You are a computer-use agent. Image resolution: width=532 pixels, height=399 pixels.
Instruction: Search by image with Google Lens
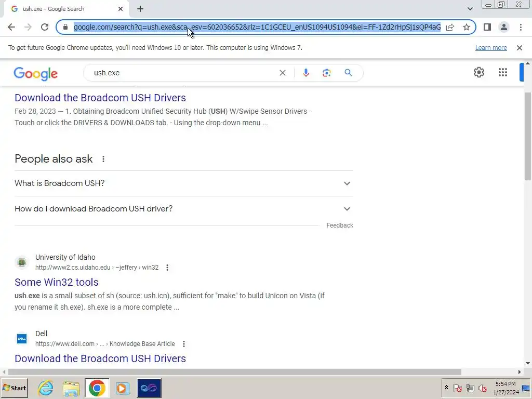pyautogui.click(x=326, y=73)
